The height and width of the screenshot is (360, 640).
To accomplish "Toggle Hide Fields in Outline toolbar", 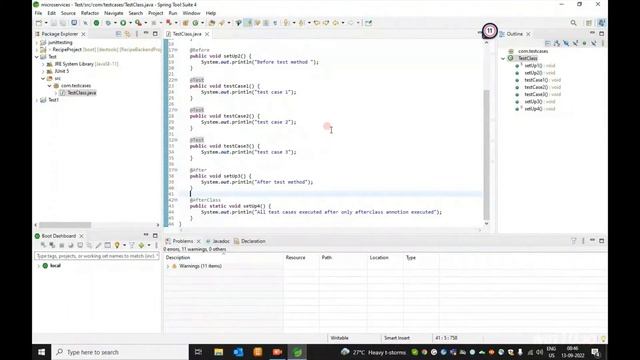I will 566,43.
